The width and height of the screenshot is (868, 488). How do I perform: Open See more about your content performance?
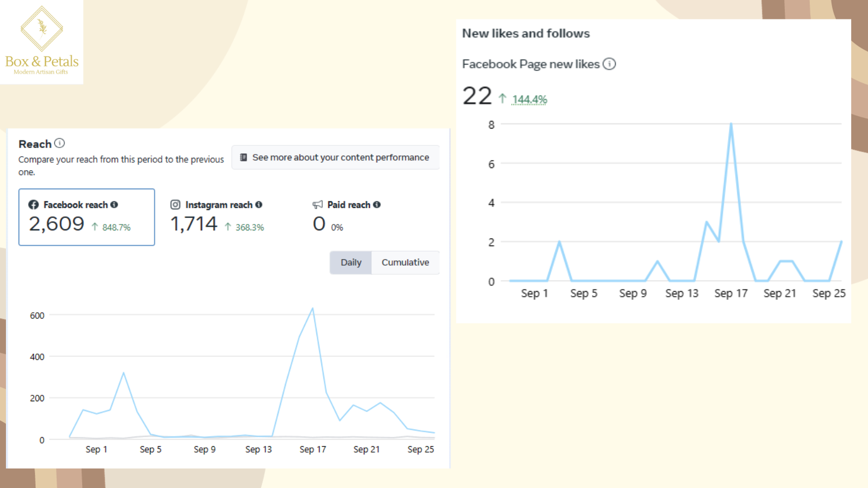(335, 157)
